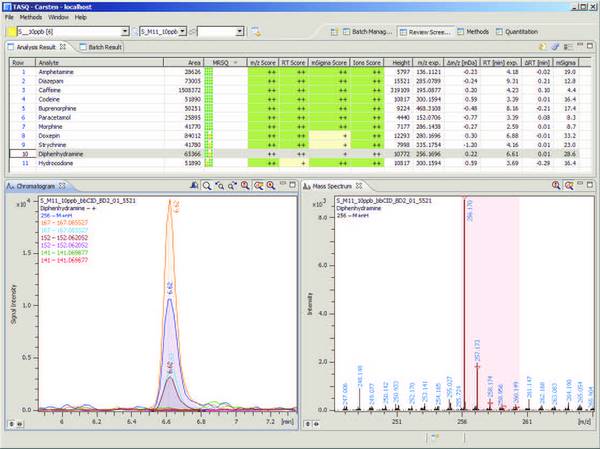Open the Methods perspective

473,32
